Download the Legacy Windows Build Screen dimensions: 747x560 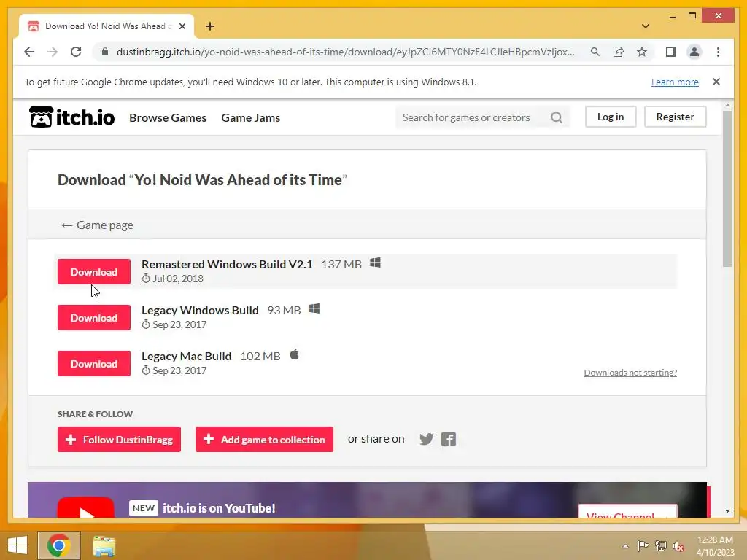tap(94, 318)
